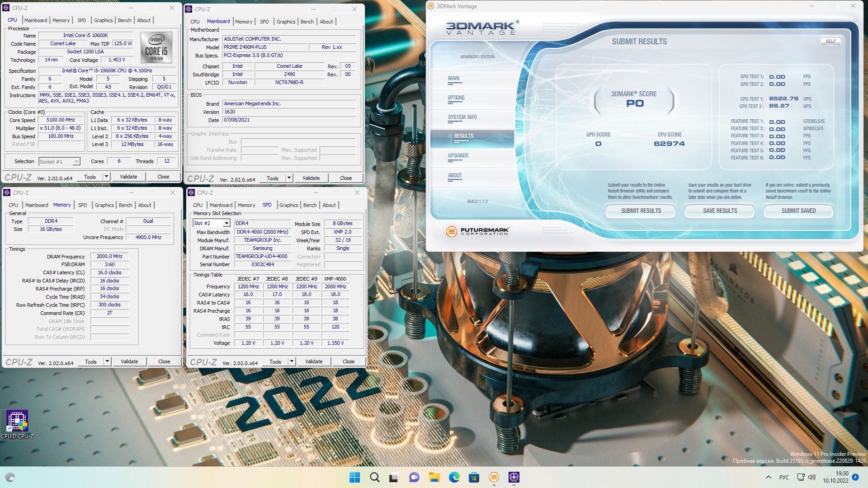The image size is (868, 488).
Task: Click SUBMIT SAVED button
Action: [798, 211]
